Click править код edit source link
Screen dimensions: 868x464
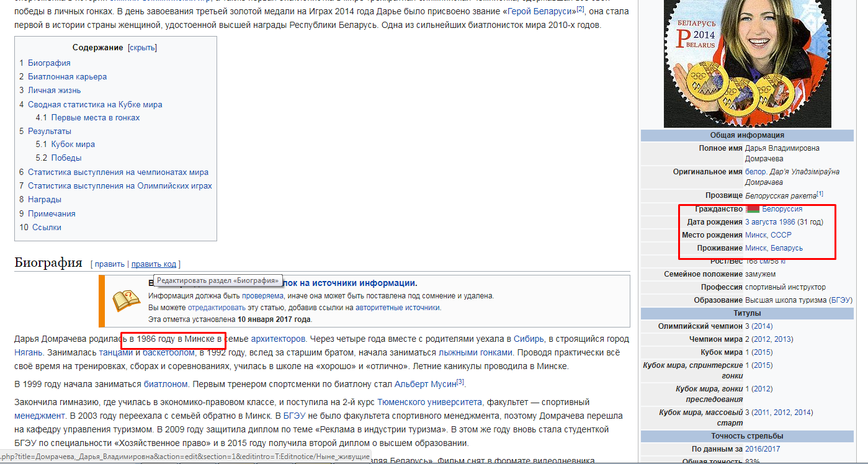click(154, 264)
